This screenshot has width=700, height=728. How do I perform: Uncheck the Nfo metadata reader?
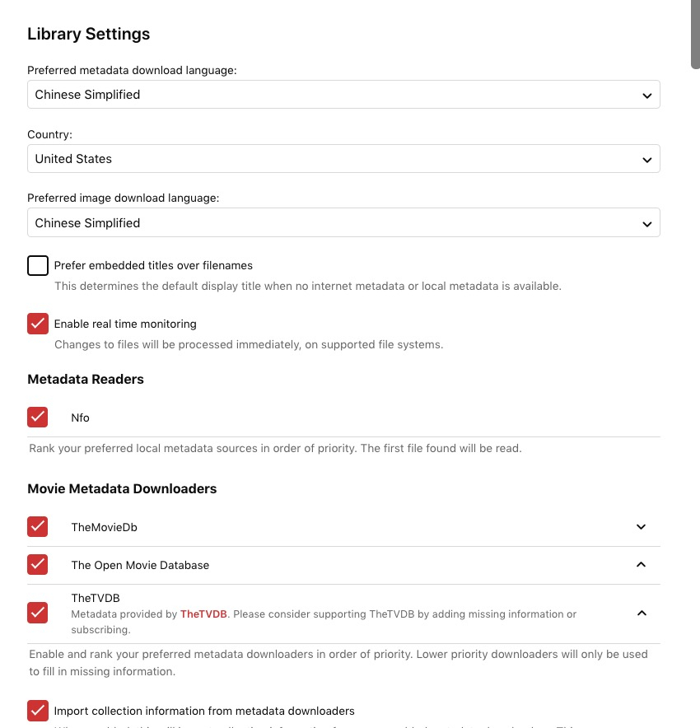[x=38, y=418]
